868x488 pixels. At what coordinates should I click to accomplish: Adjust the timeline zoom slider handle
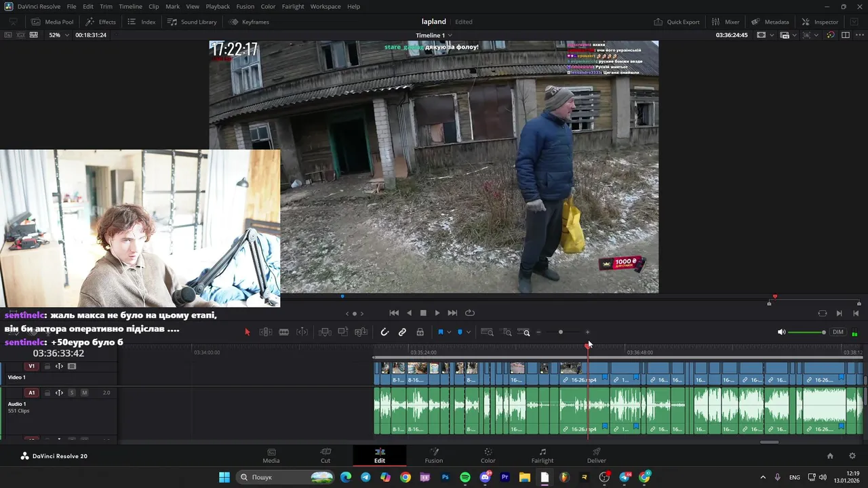point(561,332)
